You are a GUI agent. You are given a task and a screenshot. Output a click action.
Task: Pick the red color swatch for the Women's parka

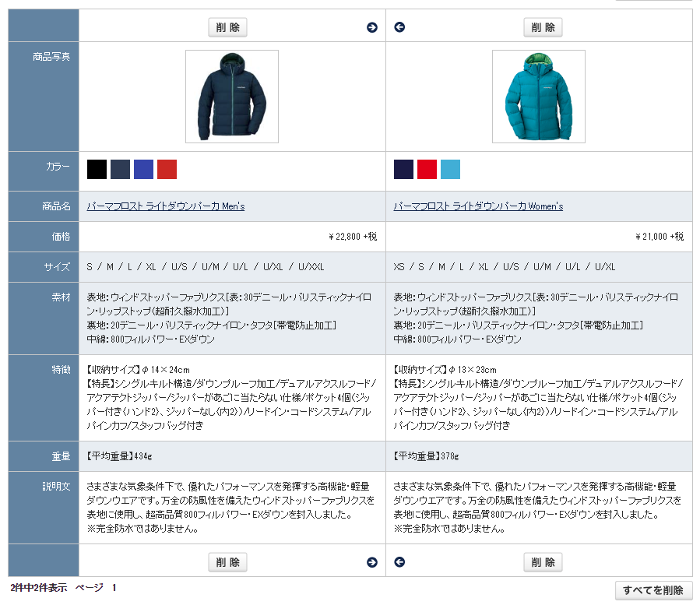pyautogui.click(x=427, y=169)
